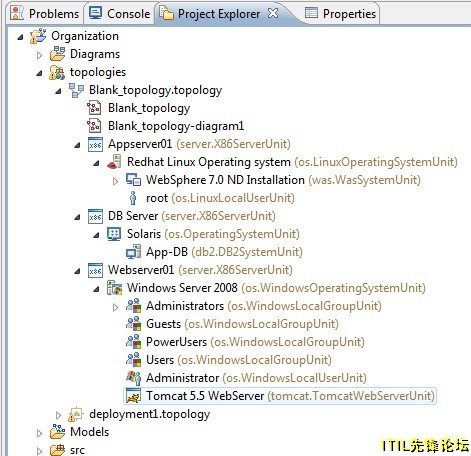Click the Guests group icon
The image size is (471, 456).
click(x=133, y=324)
